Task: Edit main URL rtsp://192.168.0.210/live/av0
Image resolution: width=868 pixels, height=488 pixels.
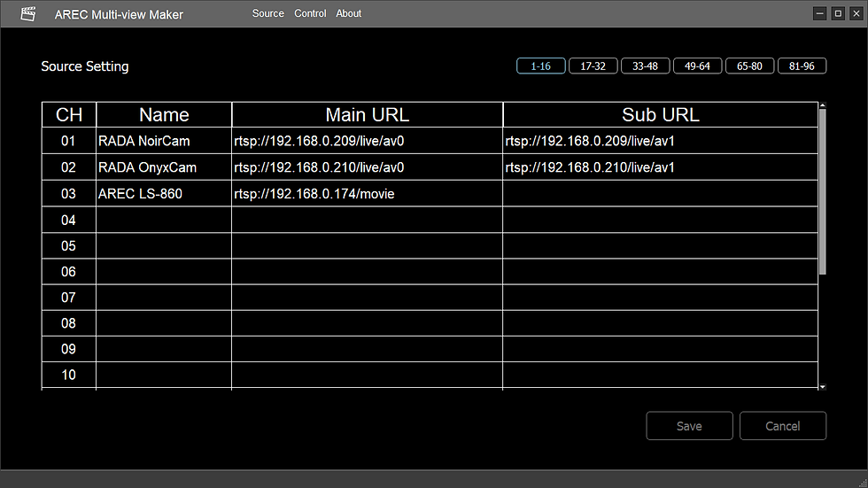Action: pos(367,167)
